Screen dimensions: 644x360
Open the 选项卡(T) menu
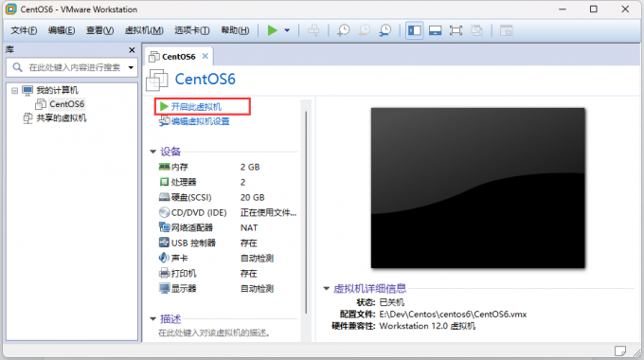(192, 30)
